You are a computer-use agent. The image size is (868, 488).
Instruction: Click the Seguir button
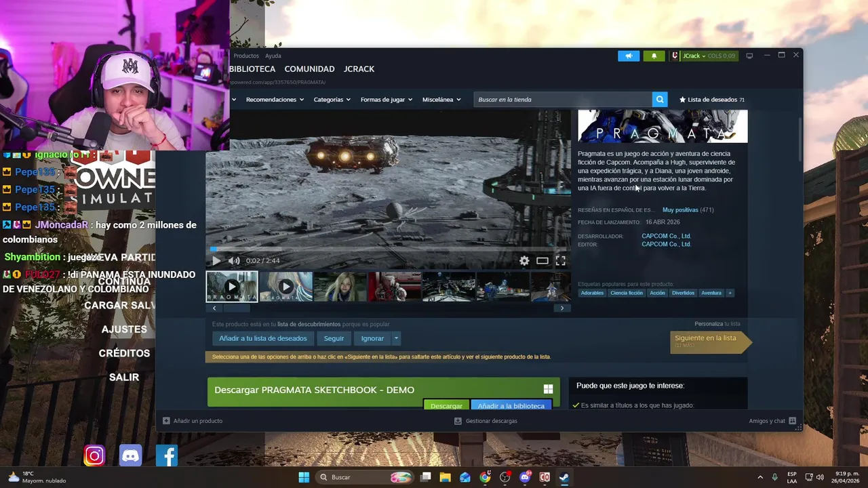click(334, 338)
